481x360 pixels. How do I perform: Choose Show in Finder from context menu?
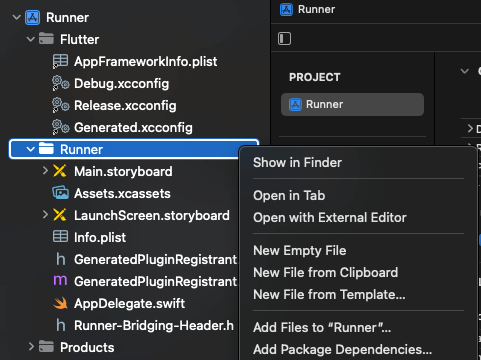pos(297,163)
